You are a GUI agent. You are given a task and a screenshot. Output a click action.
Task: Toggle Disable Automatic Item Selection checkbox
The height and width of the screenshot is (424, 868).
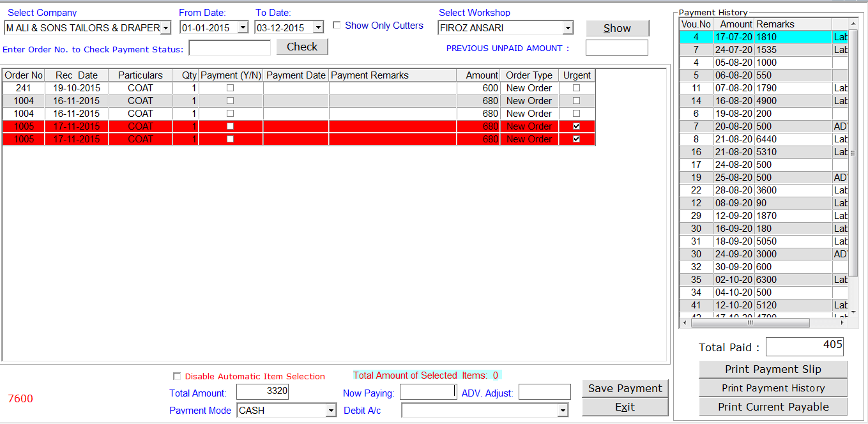[177, 376]
